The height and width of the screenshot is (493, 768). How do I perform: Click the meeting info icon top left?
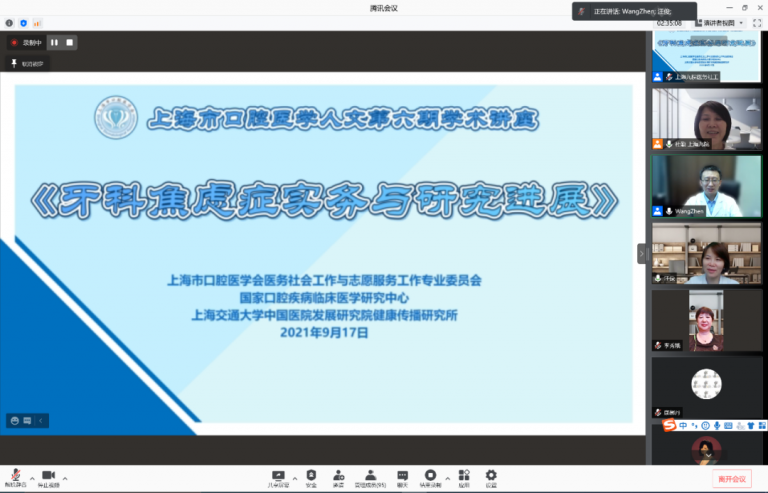[9, 22]
